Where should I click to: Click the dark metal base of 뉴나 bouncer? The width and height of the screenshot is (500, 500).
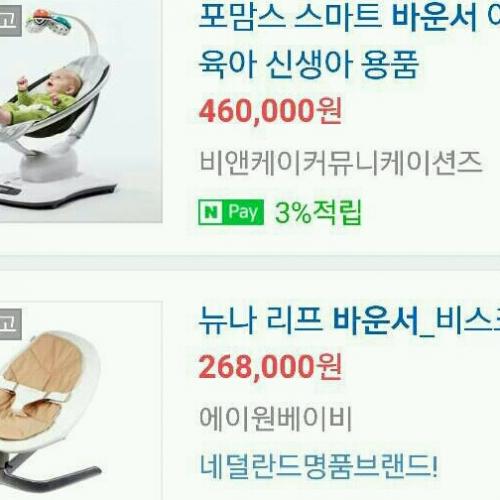[50, 474]
